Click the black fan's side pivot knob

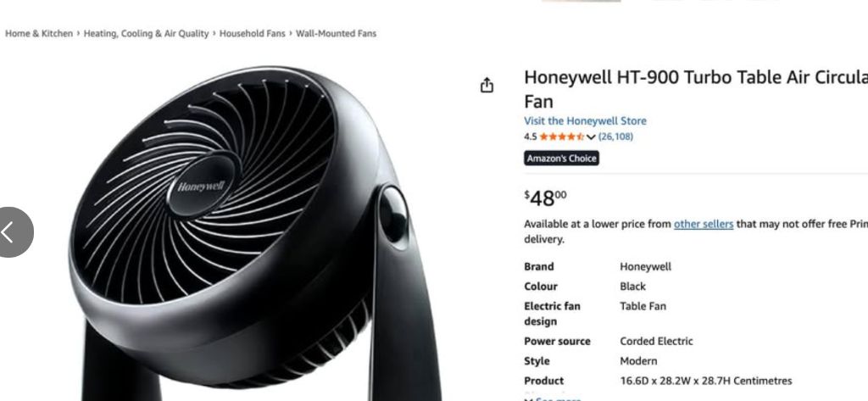(x=393, y=214)
